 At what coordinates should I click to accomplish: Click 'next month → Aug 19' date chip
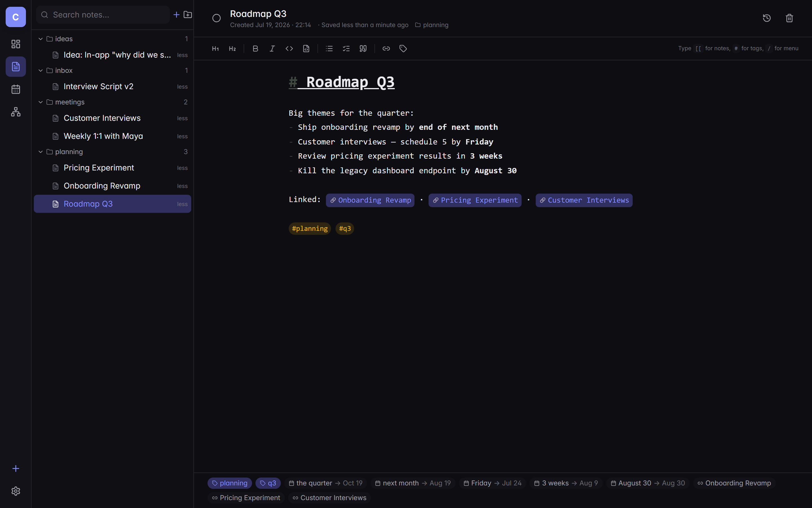[x=413, y=483]
